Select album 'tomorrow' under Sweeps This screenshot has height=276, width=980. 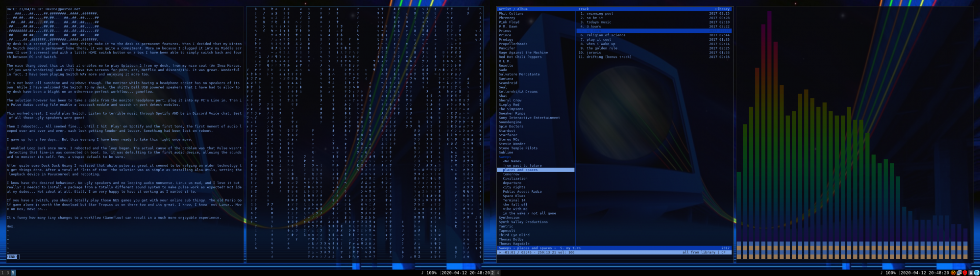[x=511, y=175]
